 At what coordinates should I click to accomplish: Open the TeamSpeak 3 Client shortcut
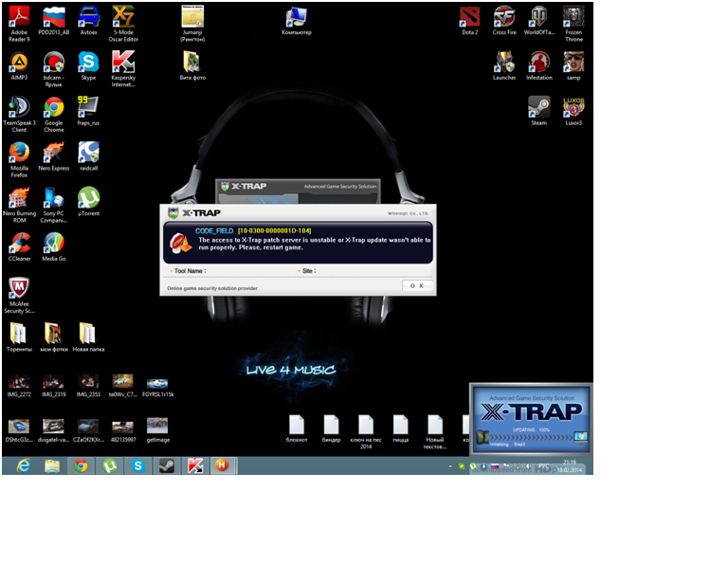[19, 108]
